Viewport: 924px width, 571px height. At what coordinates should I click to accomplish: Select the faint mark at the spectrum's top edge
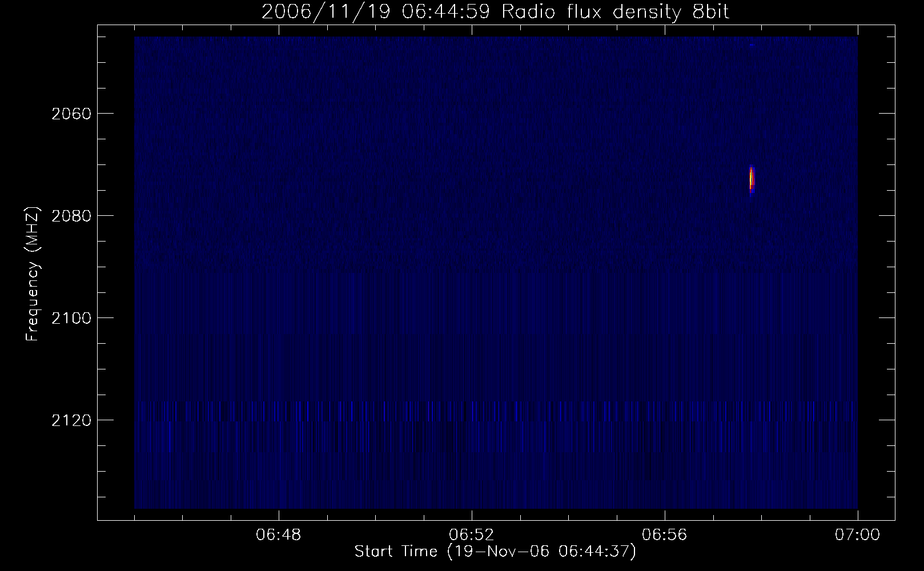[x=752, y=44]
